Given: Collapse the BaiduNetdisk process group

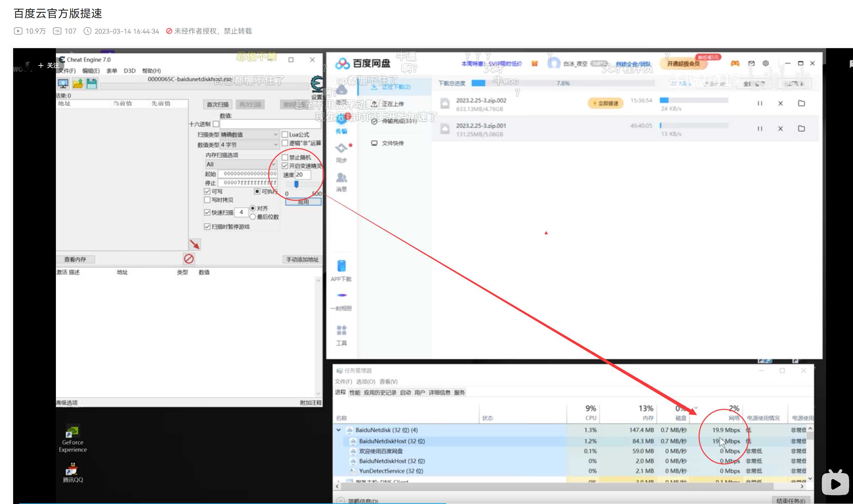Looking at the screenshot, I should point(338,430).
